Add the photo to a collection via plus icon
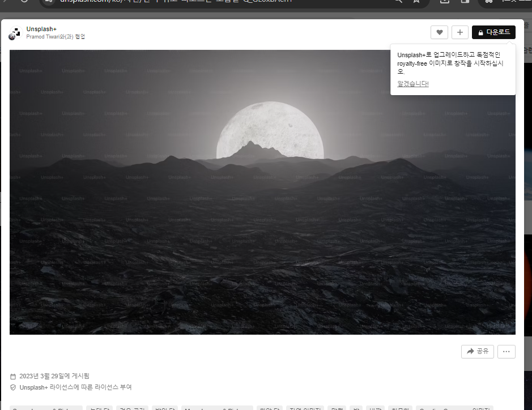The image size is (532, 410). coord(459,32)
